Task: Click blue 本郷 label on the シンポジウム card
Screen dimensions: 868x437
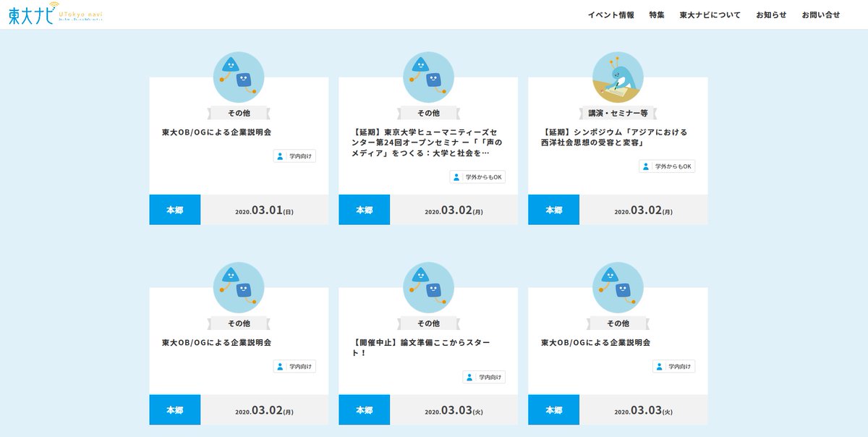Action: click(x=554, y=210)
